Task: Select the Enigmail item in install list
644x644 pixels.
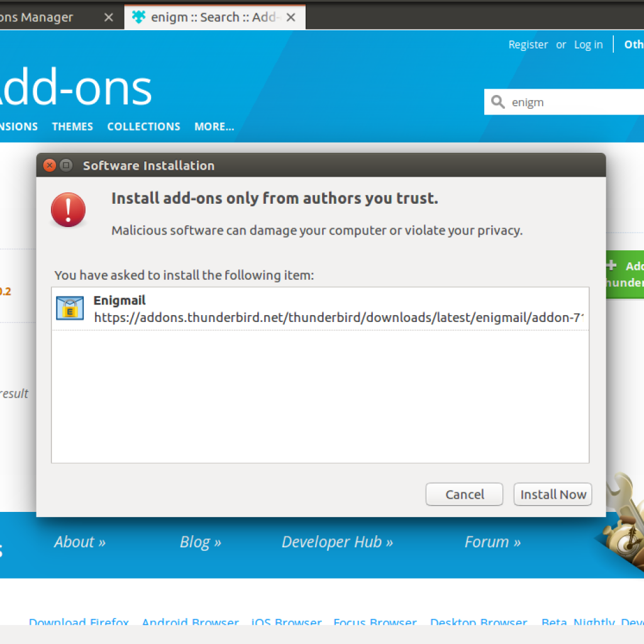Action: 320,309
